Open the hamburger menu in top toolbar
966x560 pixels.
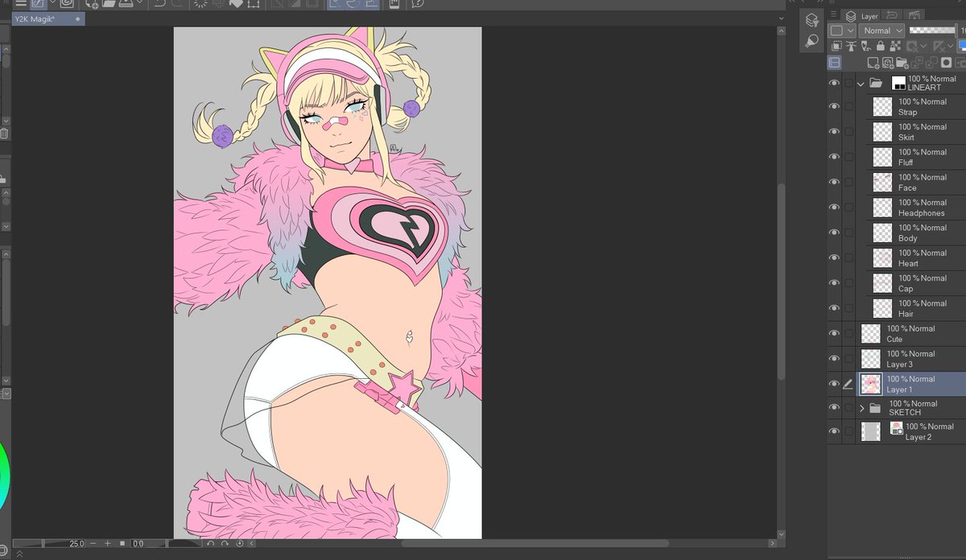[x=21, y=3]
